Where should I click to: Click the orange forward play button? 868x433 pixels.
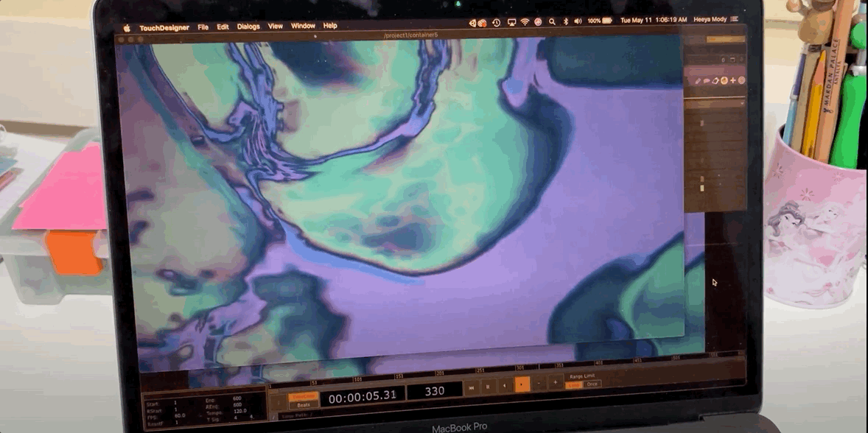coord(522,384)
